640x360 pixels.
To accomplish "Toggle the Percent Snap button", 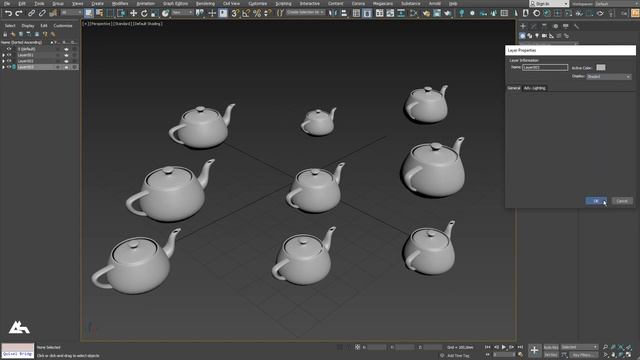I will click(257, 13).
